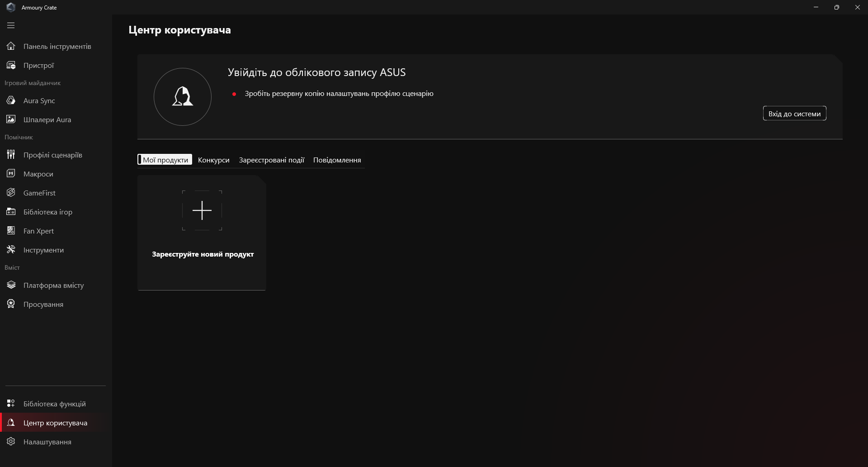Select Інструменти in the sidebar

(x=56, y=250)
